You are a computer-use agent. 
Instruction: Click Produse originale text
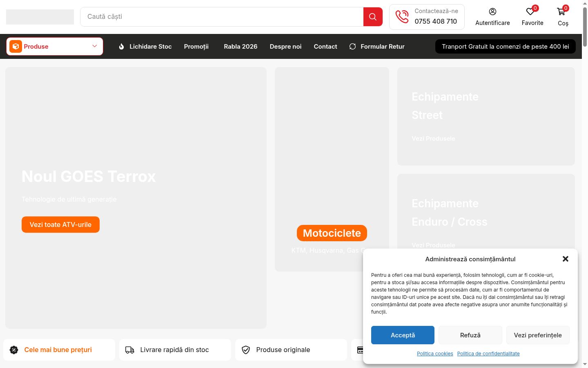tap(283, 350)
